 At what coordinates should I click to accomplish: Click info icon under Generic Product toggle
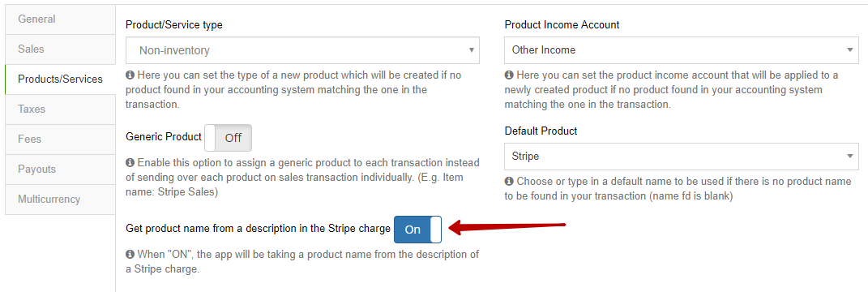point(130,163)
